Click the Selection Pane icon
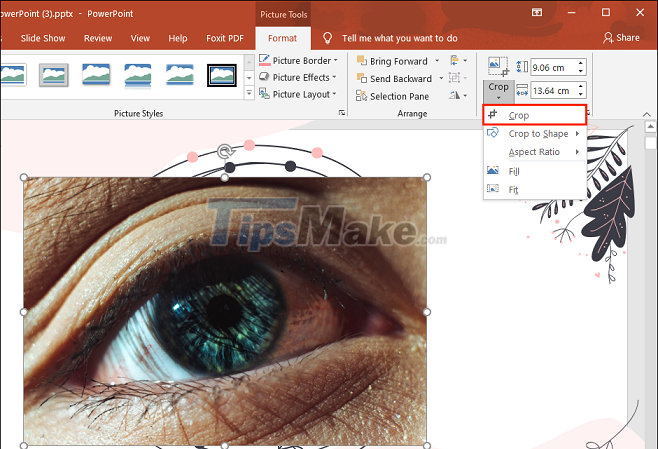 pyautogui.click(x=361, y=96)
